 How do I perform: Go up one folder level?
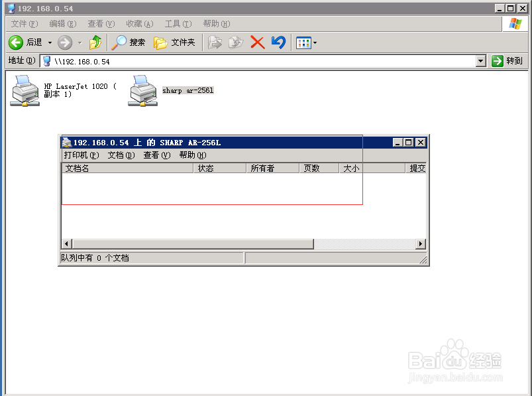95,42
